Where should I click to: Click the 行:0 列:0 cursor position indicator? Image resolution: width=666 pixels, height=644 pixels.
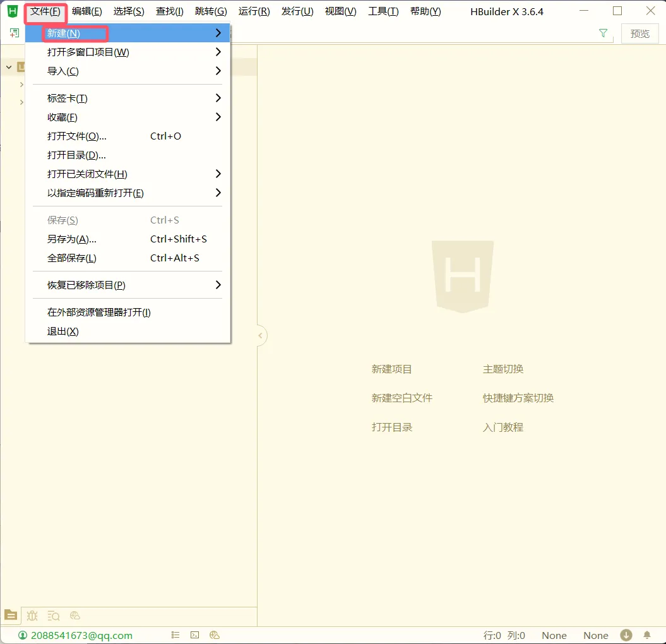504,636
